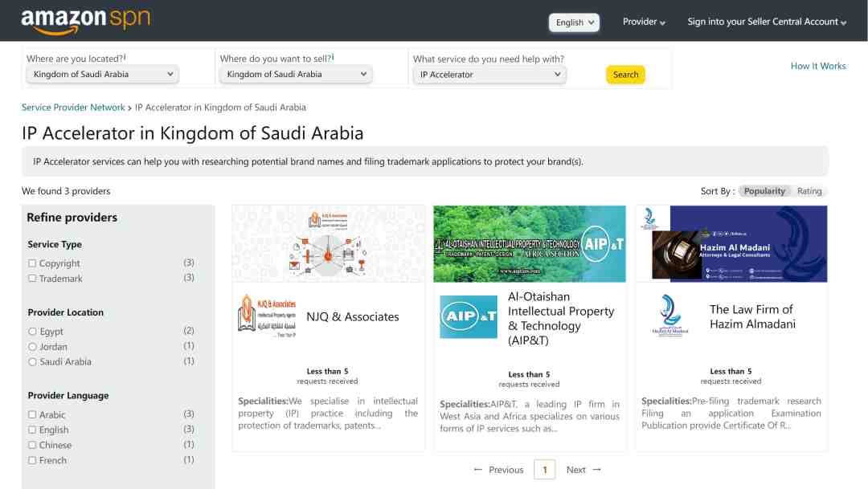Viewport: 868px width, 489px height.
Task: Open Sign into your Seller Central Account menu
Action: coord(767,22)
